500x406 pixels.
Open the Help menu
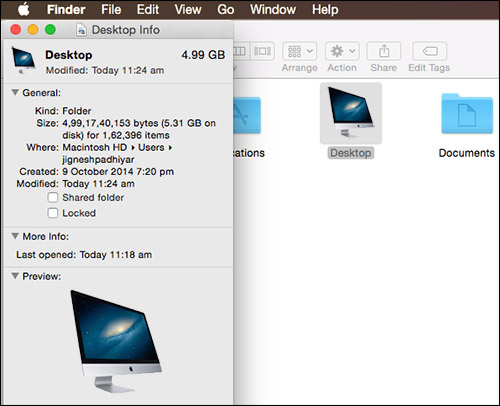click(x=325, y=10)
